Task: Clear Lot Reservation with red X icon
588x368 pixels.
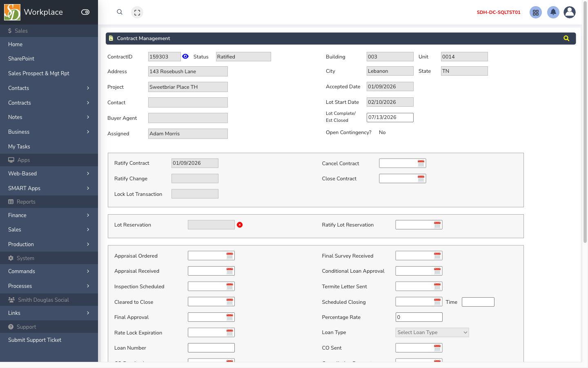Action: [240, 225]
